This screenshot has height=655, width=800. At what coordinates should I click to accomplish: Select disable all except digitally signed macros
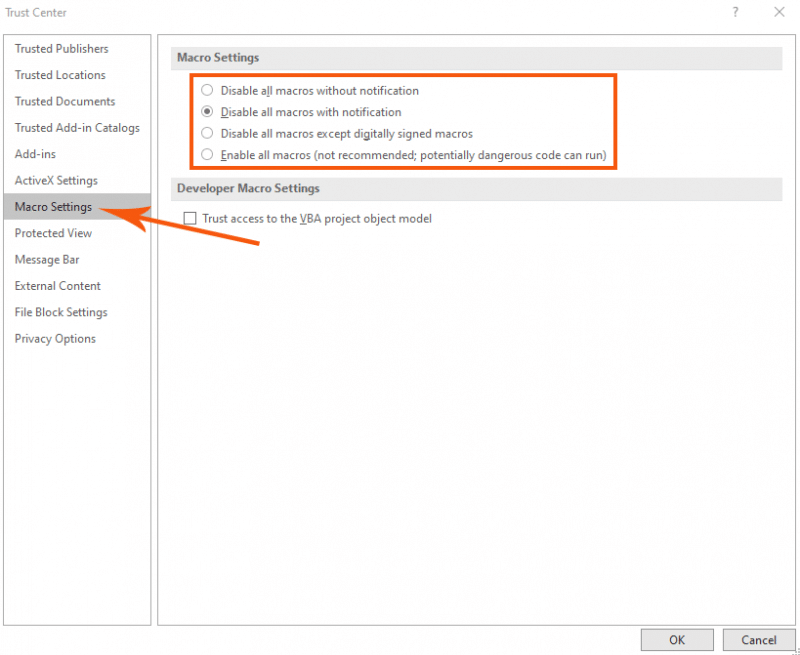click(207, 133)
